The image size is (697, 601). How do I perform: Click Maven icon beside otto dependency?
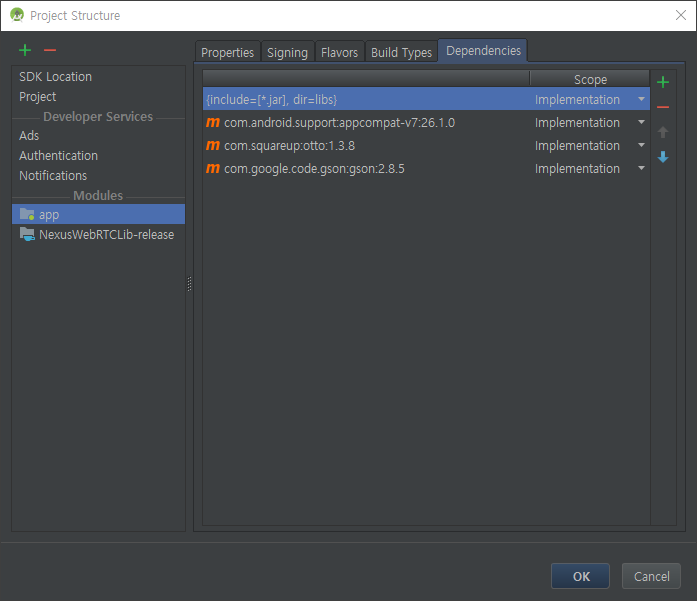pos(213,145)
